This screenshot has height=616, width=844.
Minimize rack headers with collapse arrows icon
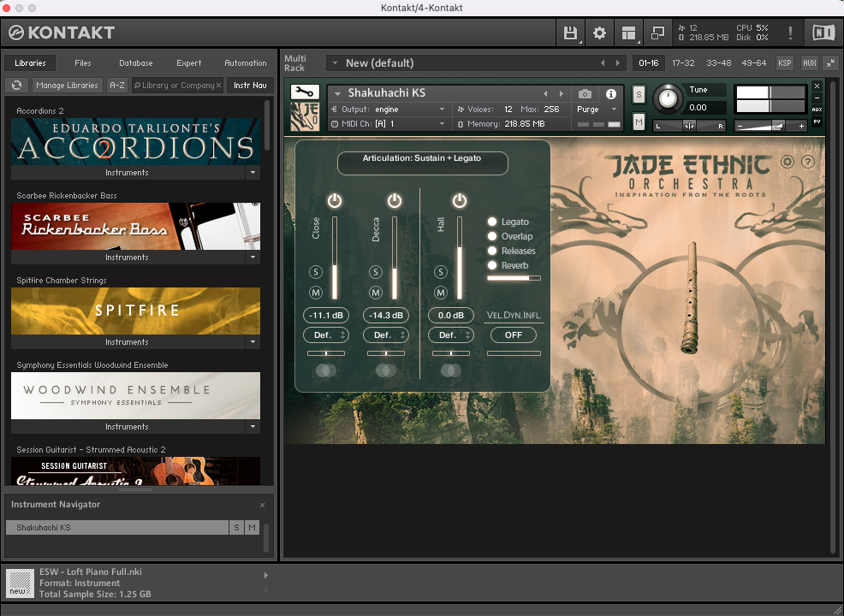point(831,63)
